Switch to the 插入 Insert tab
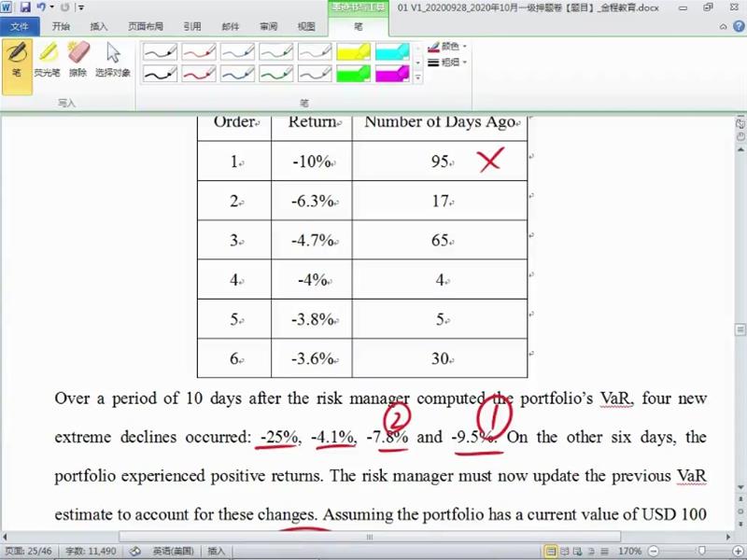 pyautogui.click(x=99, y=27)
